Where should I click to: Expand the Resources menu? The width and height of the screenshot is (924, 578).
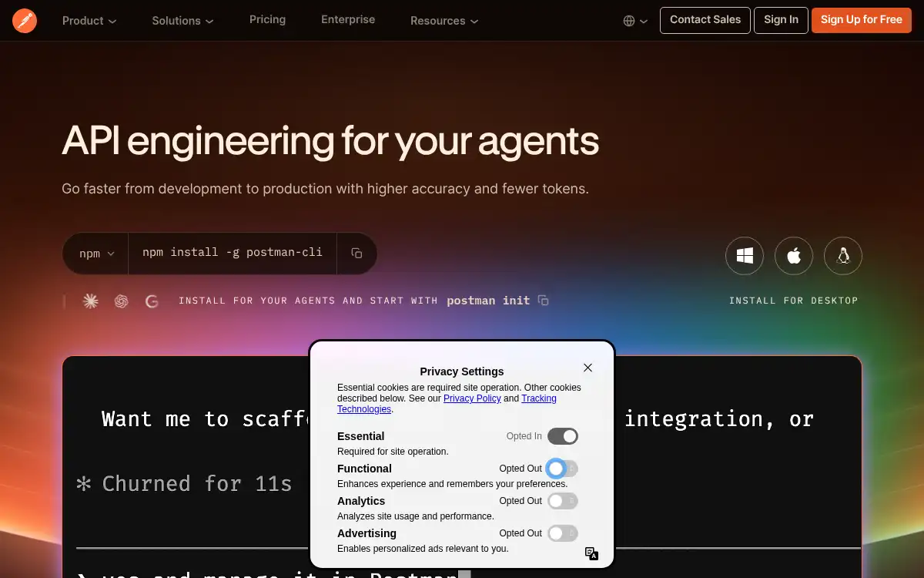(x=444, y=21)
